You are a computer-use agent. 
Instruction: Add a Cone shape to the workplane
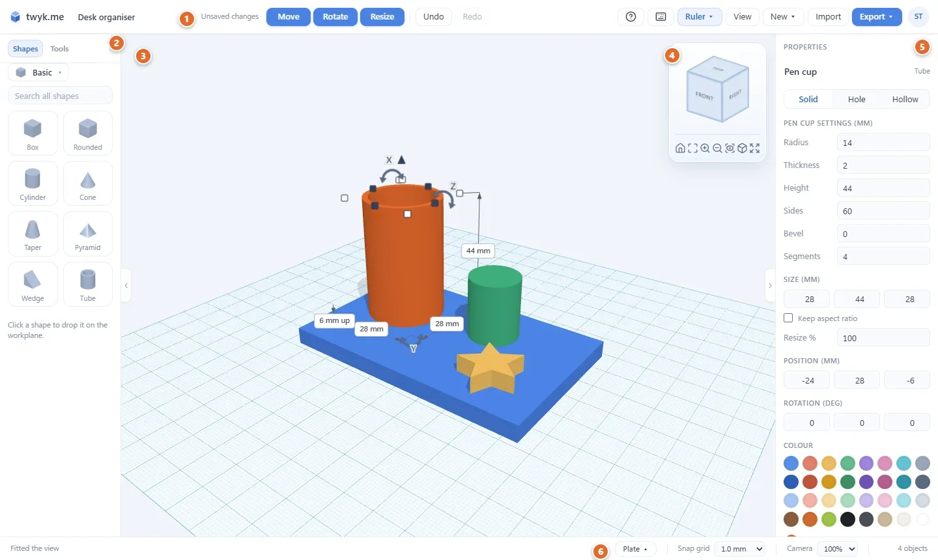[88, 184]
